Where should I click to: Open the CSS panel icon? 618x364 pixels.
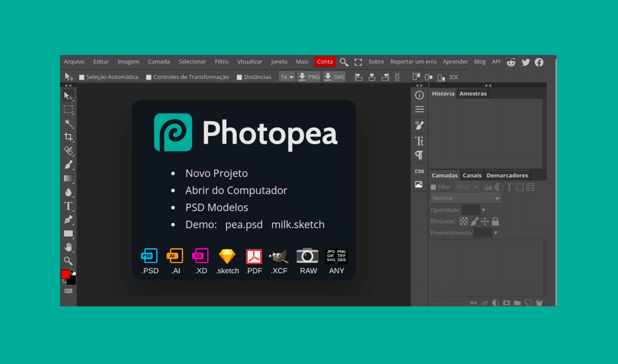click(x=419, y=171)
